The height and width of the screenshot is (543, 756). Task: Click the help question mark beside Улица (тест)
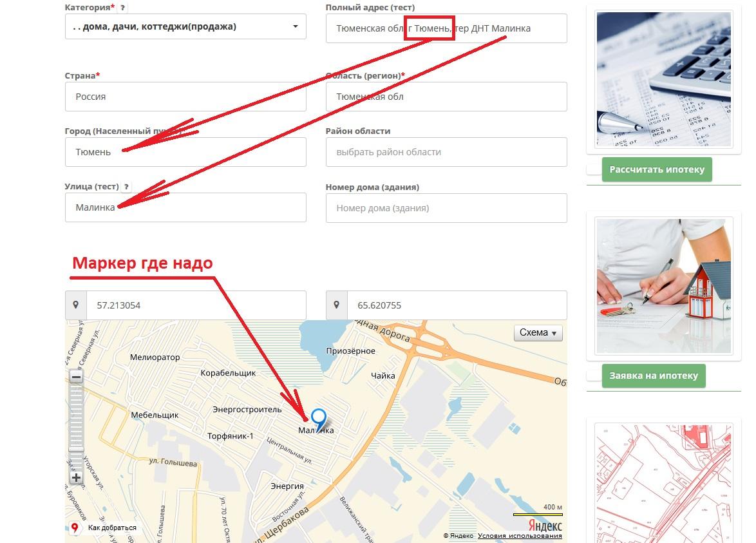[126, 187]
